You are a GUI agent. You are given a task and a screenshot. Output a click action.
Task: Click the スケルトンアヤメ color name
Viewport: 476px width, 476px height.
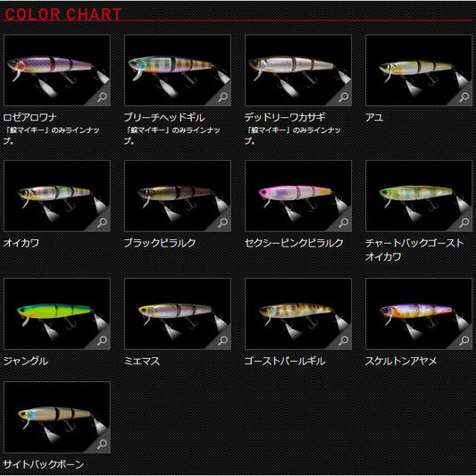(401, 361)
